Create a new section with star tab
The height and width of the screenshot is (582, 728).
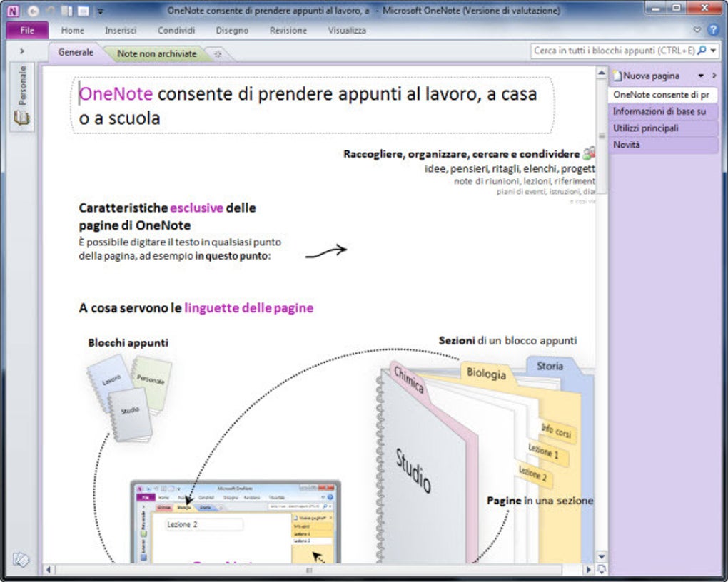click(x=217, y=54)
